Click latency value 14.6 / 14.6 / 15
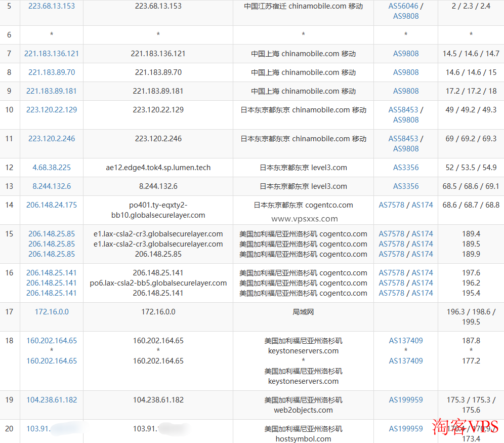This screenshot has width=504, height=443. pos(471,72)
